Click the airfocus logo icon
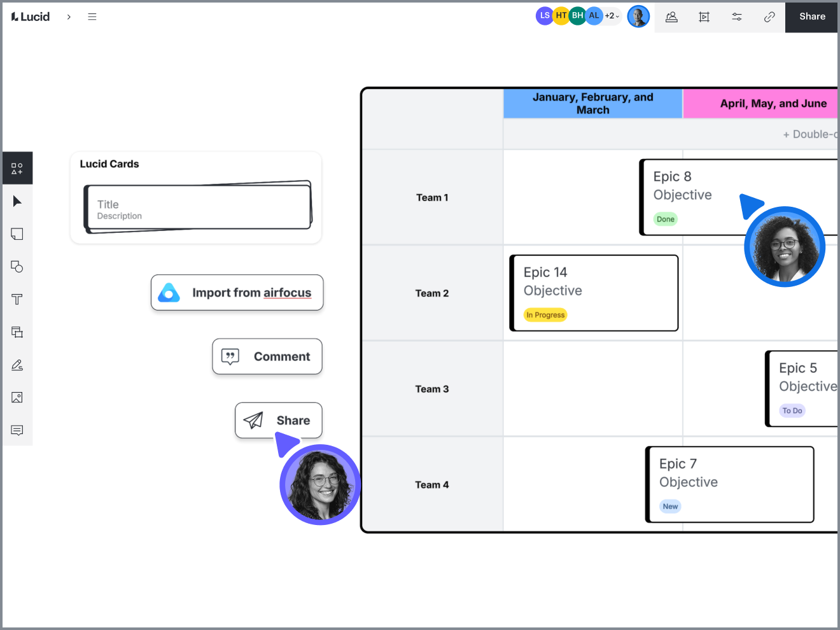 [169, 293]
